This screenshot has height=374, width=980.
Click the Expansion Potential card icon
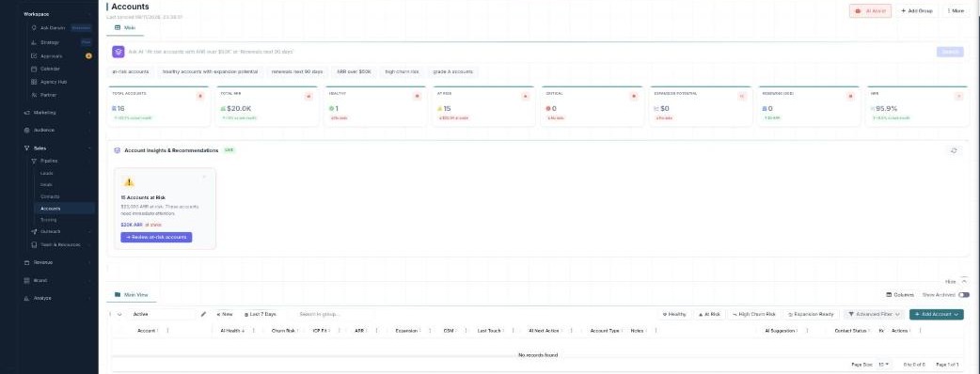pos(742,96)
